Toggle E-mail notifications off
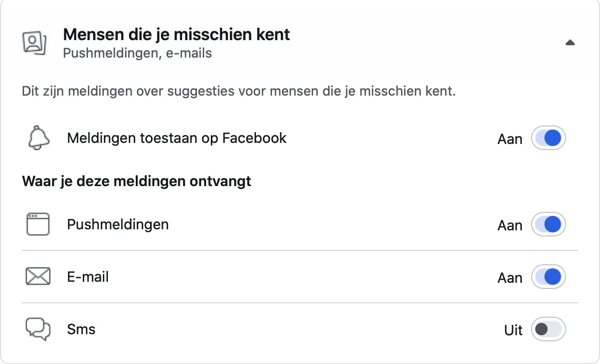 pyautogui.click(x=548, y=277)
